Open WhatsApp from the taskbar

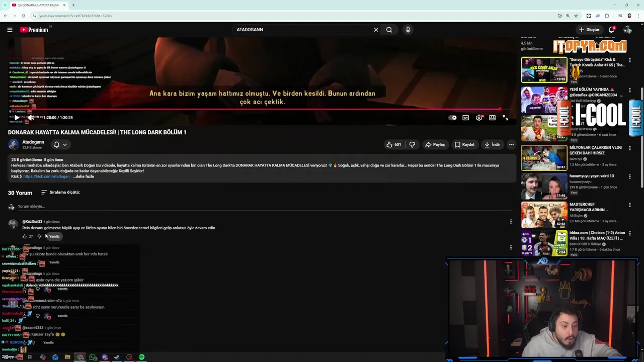point(93,357)
